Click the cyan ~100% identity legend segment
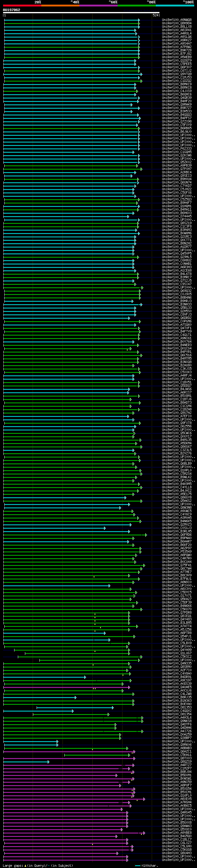The height and width of the screenshot is (868, 197). point(175,6)
